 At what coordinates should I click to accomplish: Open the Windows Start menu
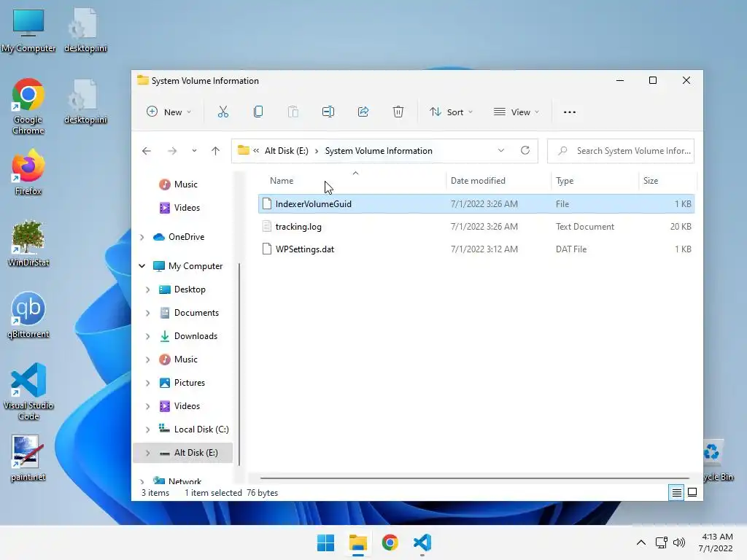[326, 542]
